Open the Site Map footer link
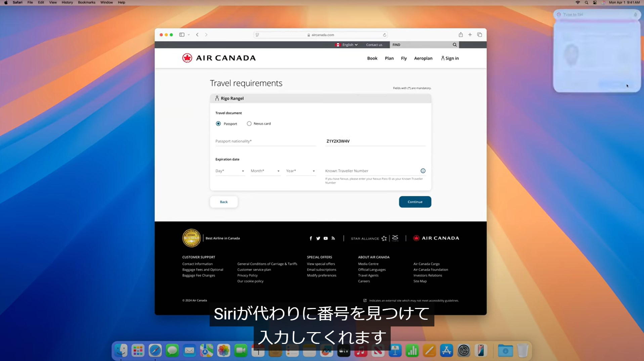Image resolution: width=644 pixels, height=361 pixels. [x=420, y=281]
